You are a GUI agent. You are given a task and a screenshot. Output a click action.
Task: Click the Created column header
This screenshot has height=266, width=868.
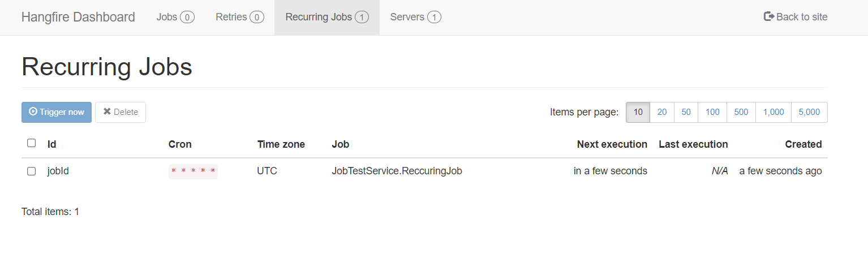click(x=803, y=144)
